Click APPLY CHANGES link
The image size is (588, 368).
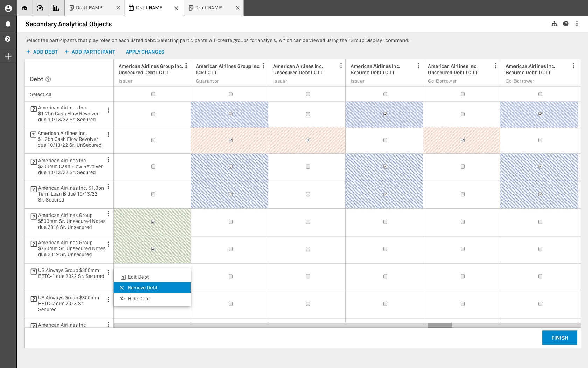(x=145, y=52)
